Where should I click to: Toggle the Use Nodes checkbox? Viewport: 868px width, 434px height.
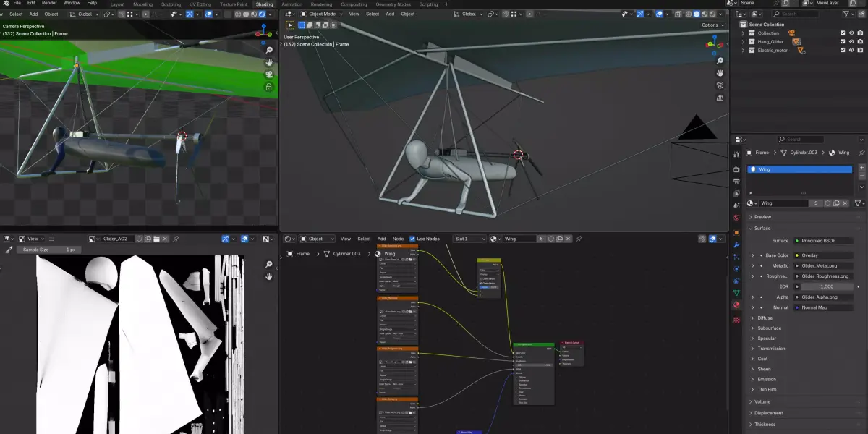click(412, 239)
